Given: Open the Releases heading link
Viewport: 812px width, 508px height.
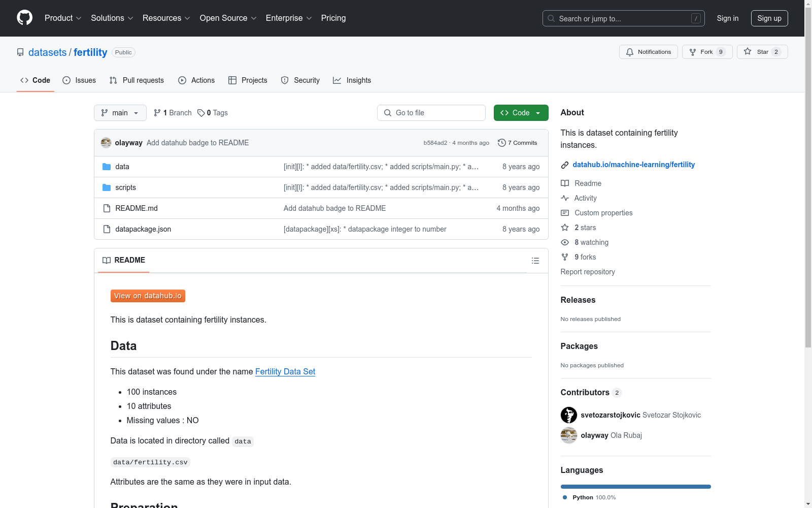Looking at the screenshot, I should [578, 300].
